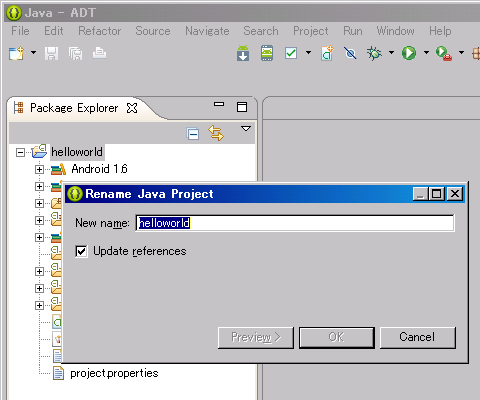The width and height of the screenshot is (480, 400).
Task: Open the Window menu
Action: coord(395,31)
